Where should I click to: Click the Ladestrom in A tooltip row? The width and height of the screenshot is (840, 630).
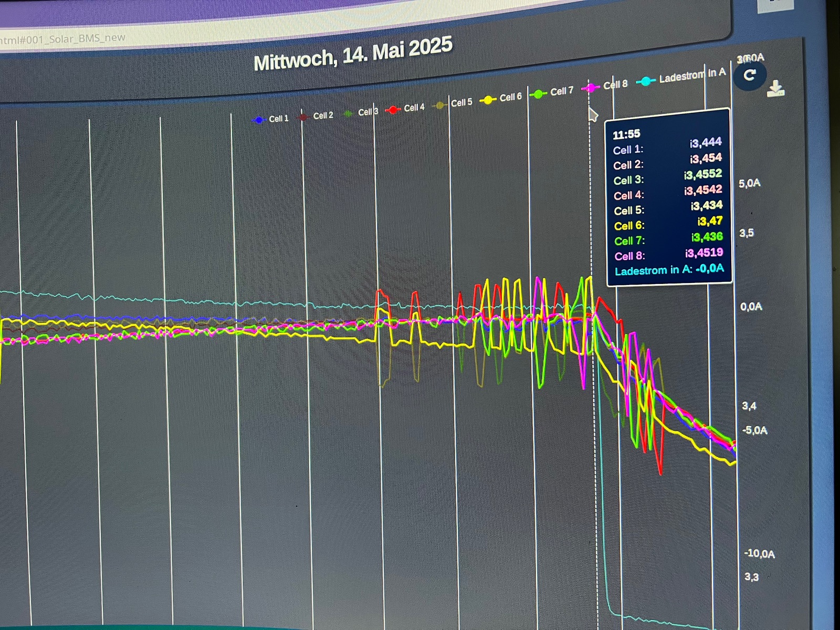[x=669, y=270]
